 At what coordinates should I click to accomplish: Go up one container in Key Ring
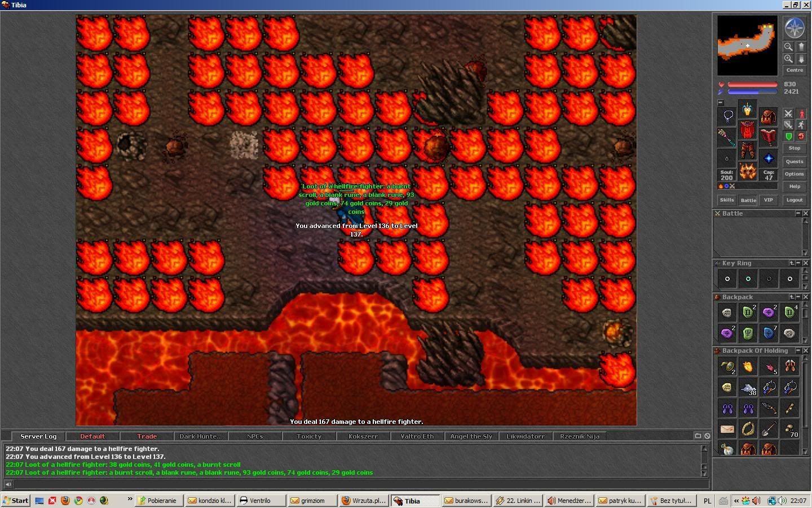(x=791, y=263)
